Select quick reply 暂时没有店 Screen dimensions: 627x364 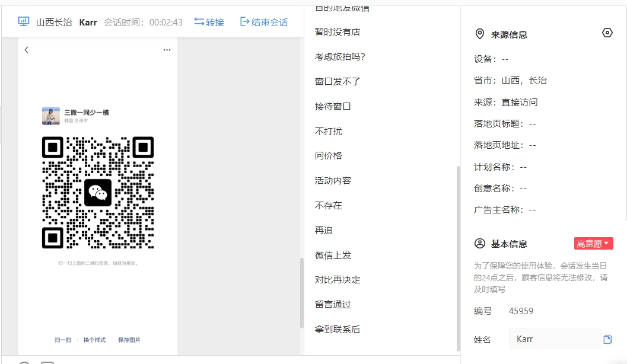point(338,32)
